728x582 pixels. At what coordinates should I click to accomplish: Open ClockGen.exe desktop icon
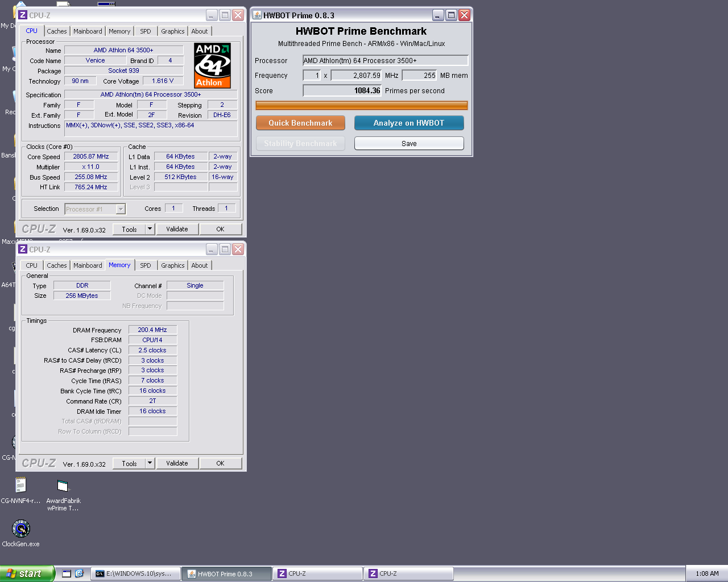[x=21, y=533]
